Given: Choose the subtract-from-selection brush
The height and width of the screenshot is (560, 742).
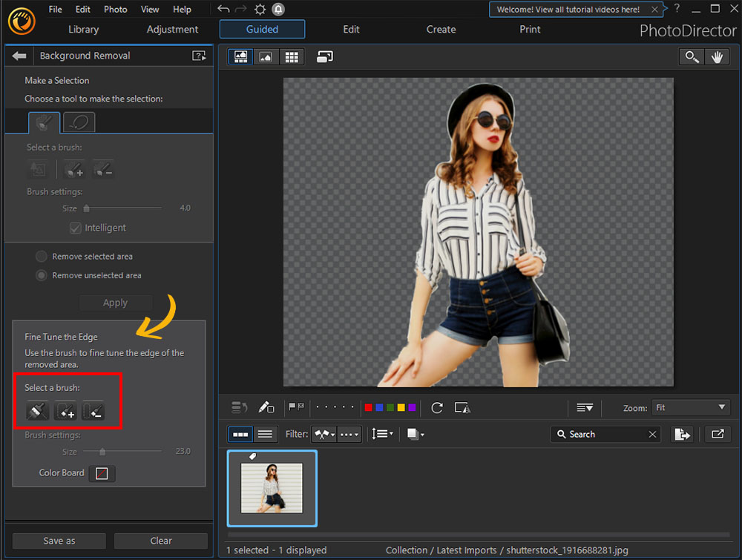Looking at the screenshot, I should 102,169.
